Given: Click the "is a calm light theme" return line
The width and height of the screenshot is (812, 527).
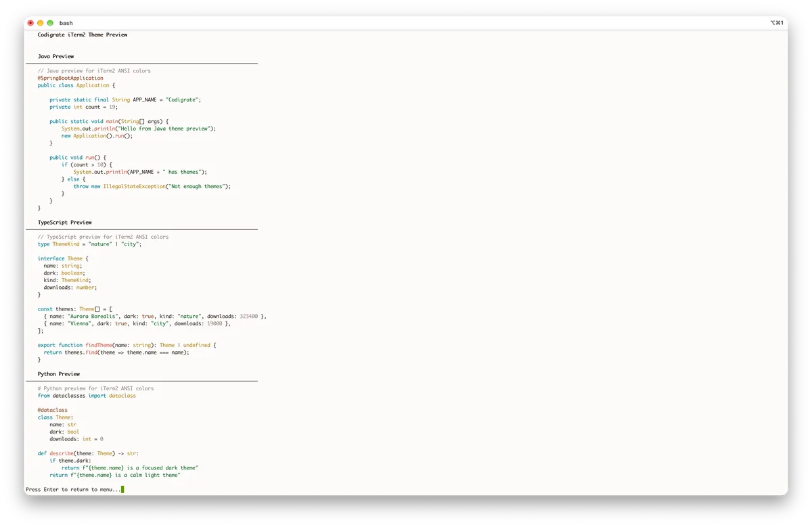Looking at the screenshot, I should coord(115,475).
